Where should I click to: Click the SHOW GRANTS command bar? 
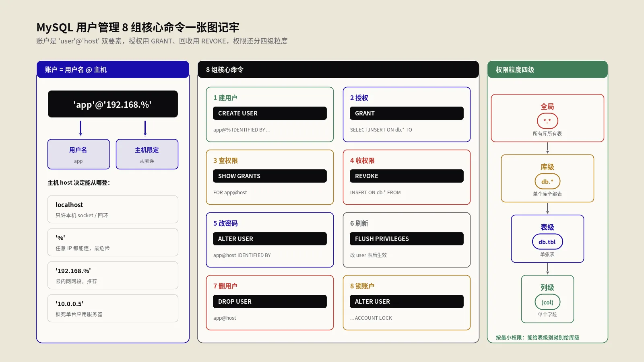point(270,176)
